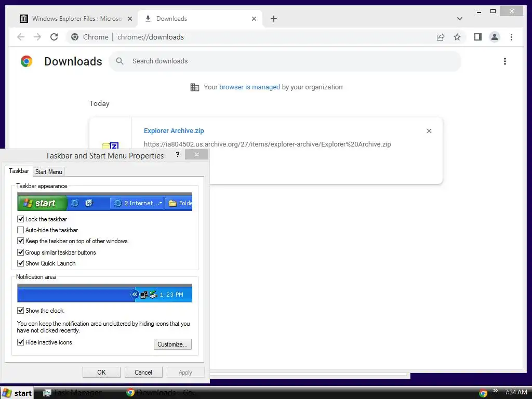This screenshot has width=532, height=399.
Task: Select the Downloads browser tab
Action: (x=200, y=19)
